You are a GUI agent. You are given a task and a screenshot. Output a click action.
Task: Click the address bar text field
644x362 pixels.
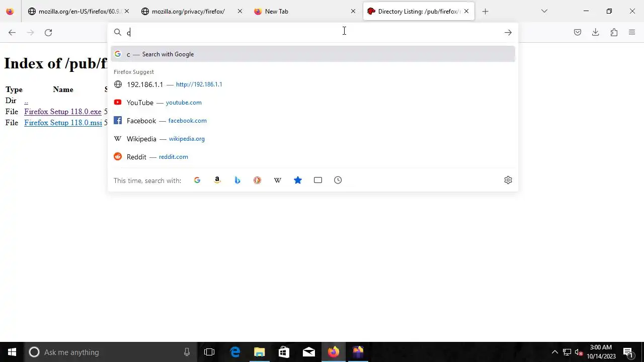click(x=312, y=32)
